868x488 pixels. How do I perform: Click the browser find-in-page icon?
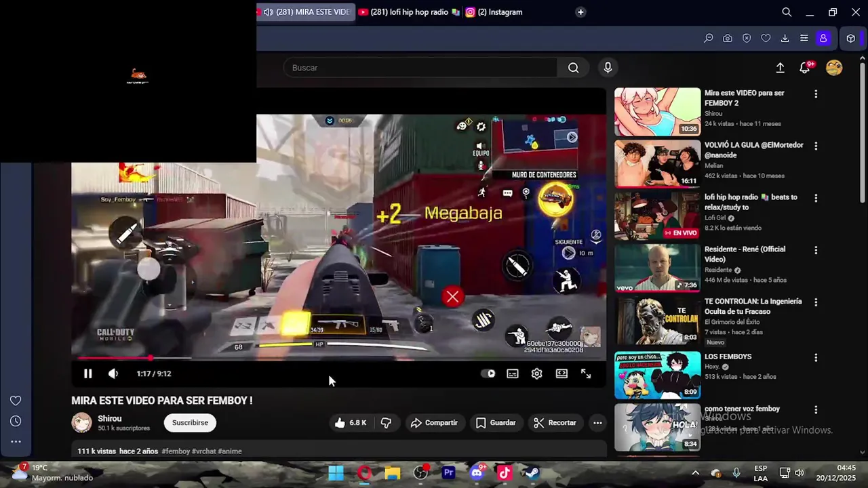pyautogui.click(x=709, y=38)
